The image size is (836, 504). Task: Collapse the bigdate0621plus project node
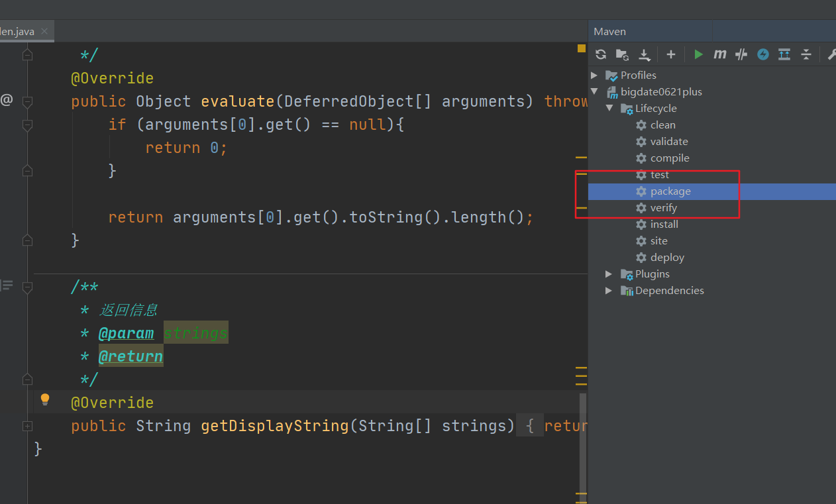tap(594, 92)
